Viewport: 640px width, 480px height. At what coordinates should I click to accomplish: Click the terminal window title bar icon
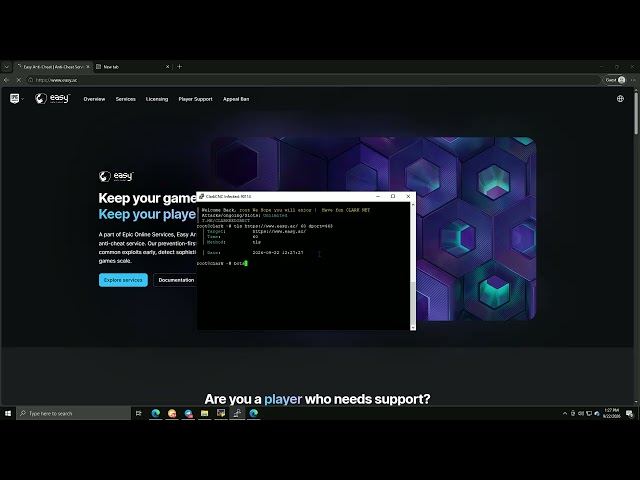(x=201, y=196)
